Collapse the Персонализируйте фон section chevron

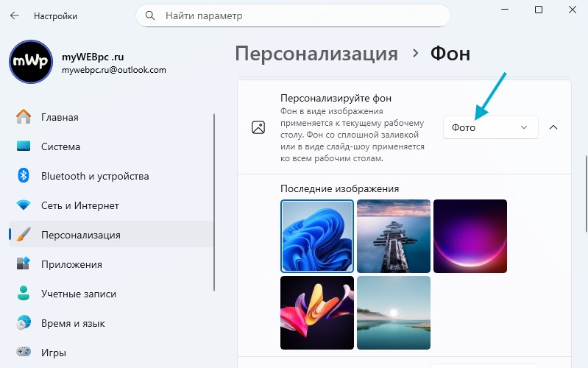(553, 127)
